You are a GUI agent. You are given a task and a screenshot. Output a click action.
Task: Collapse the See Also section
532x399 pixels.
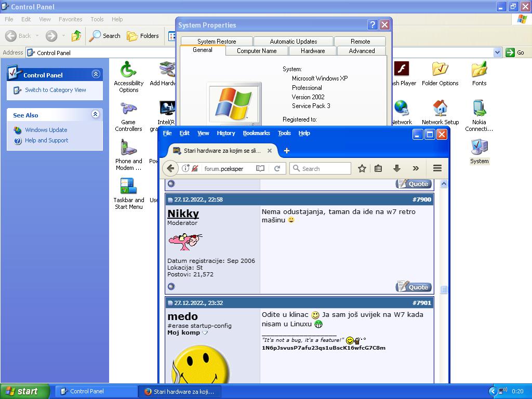[96, 114]
